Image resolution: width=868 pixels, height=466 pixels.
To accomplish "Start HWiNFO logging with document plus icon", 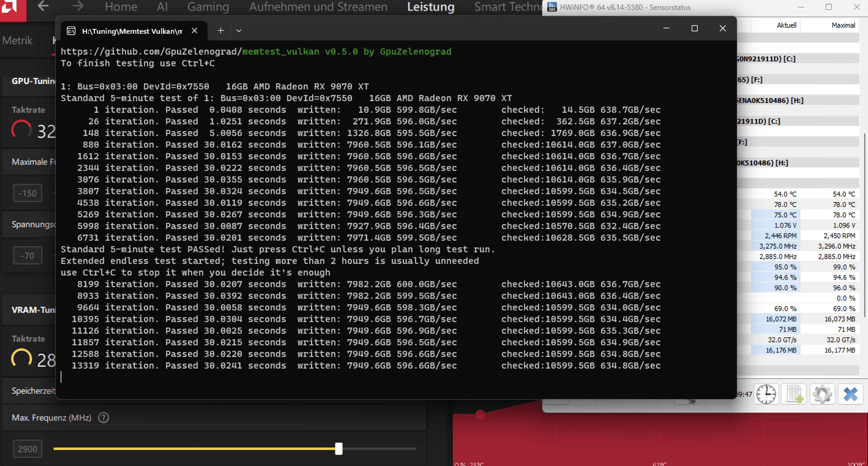I will pyautogui.click(x=794, y=394).
